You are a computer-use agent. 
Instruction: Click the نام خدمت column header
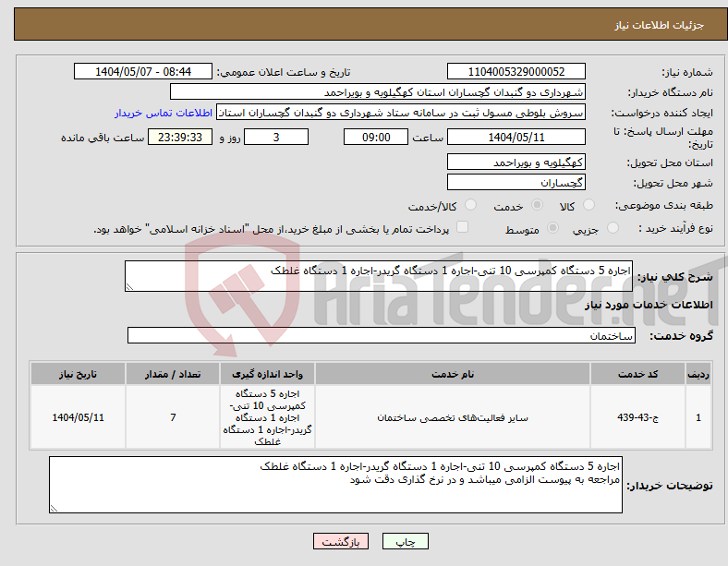(x=453, y=374)
